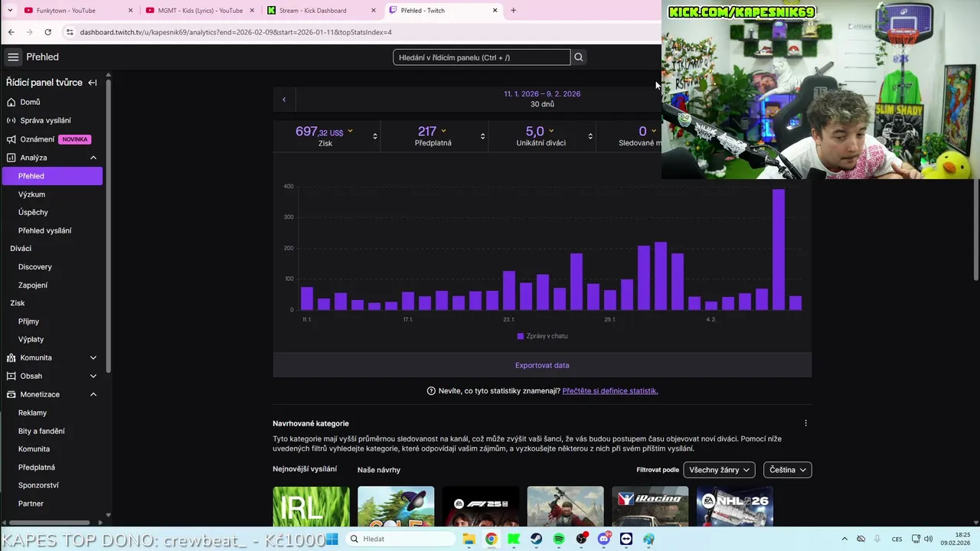Image resolution: width=980 pixels, height=551 pixels.
Task: Click Exportovat data
Action: [x=542, y=366]
